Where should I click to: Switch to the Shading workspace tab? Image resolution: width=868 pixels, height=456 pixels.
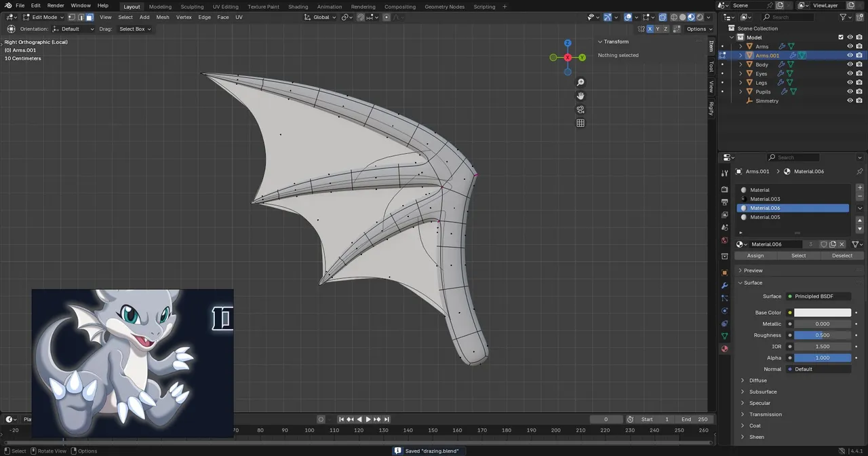point(298,7)
